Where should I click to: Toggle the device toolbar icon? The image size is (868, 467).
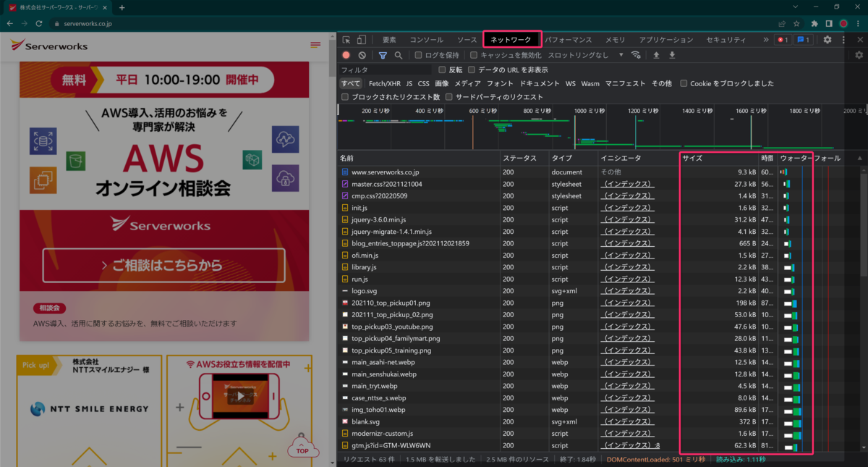(x=362, y=40)
